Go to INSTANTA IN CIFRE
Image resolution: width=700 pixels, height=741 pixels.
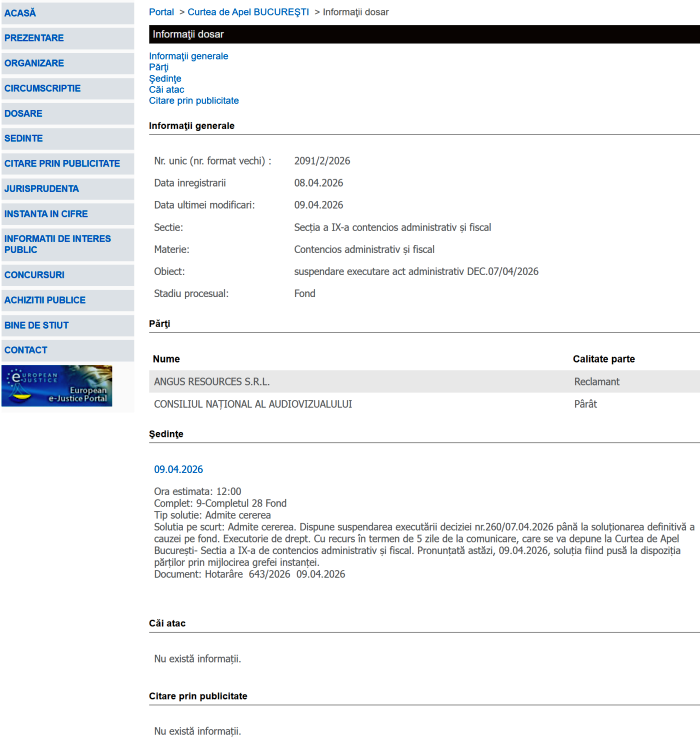(46, 213)
